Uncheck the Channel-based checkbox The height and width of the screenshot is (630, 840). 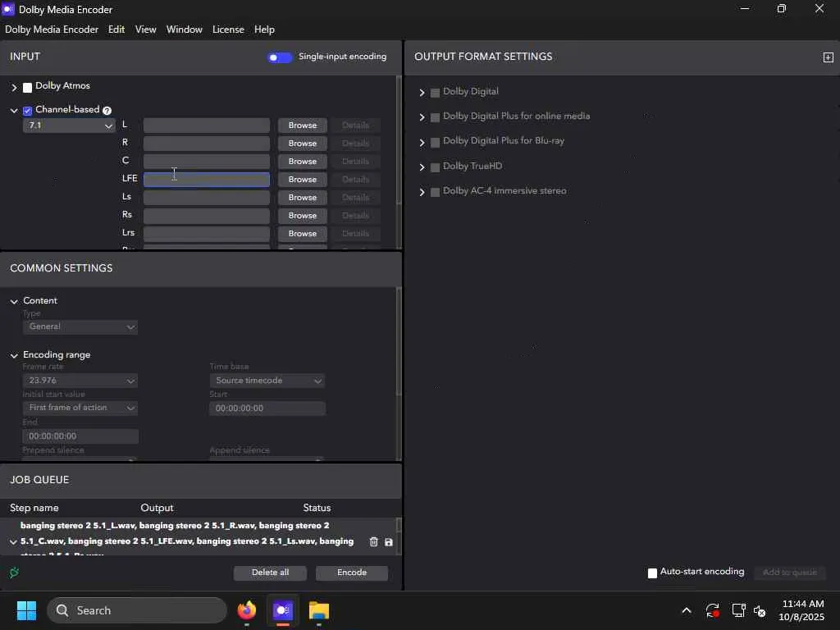(x=27, y=111)
